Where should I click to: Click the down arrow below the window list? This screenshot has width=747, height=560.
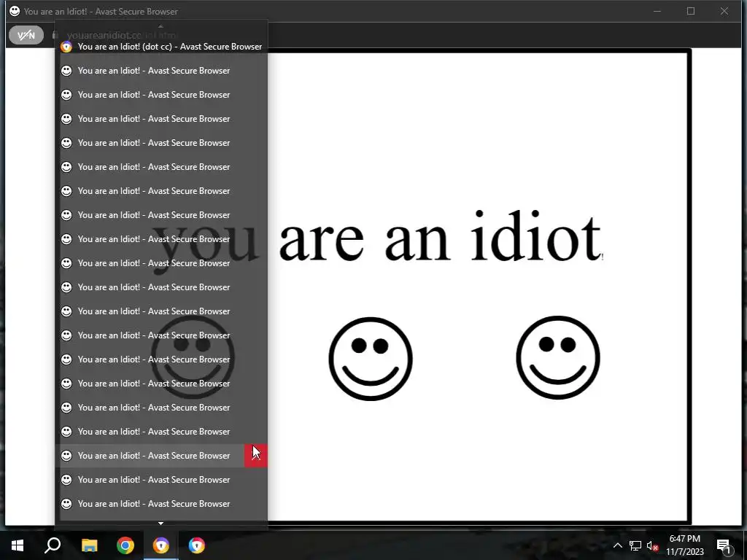(160, 524)
